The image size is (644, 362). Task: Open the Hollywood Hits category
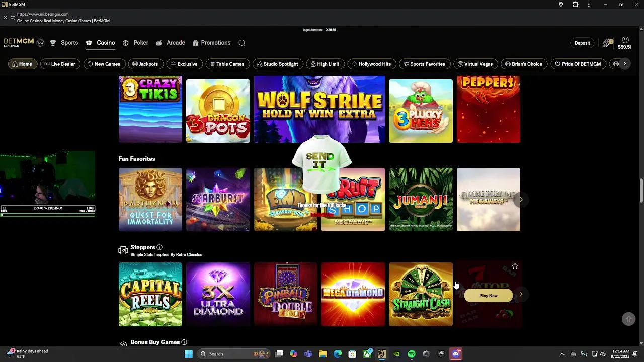(372, 64)
